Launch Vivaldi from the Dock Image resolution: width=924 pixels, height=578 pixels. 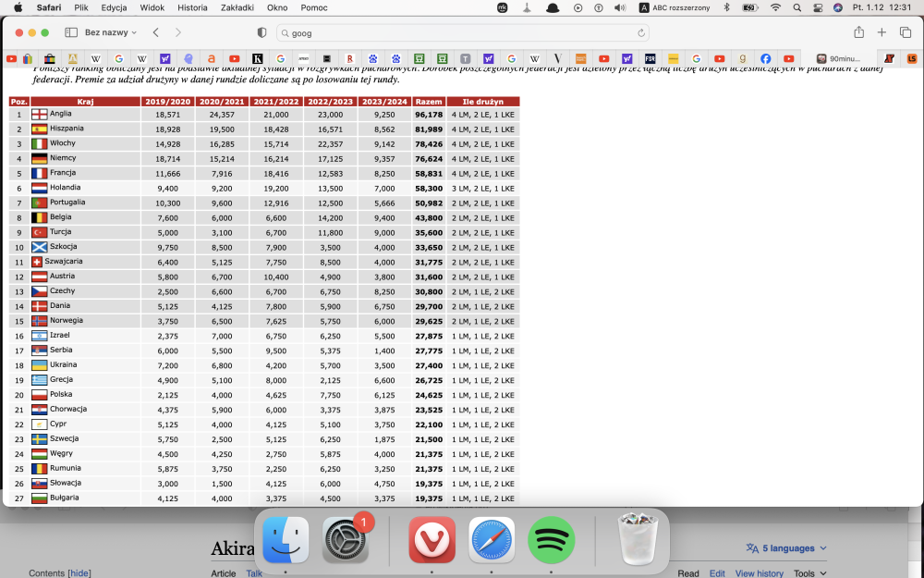click(432, 540)
